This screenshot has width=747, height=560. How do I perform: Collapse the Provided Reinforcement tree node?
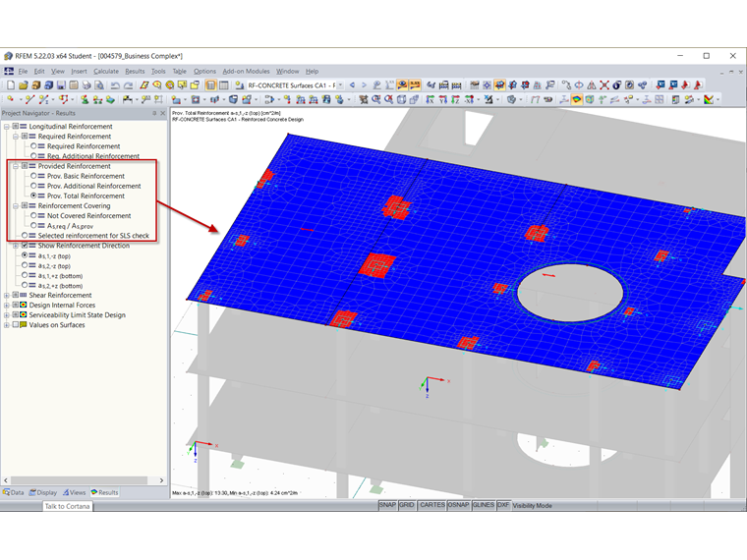coord(16,166)
